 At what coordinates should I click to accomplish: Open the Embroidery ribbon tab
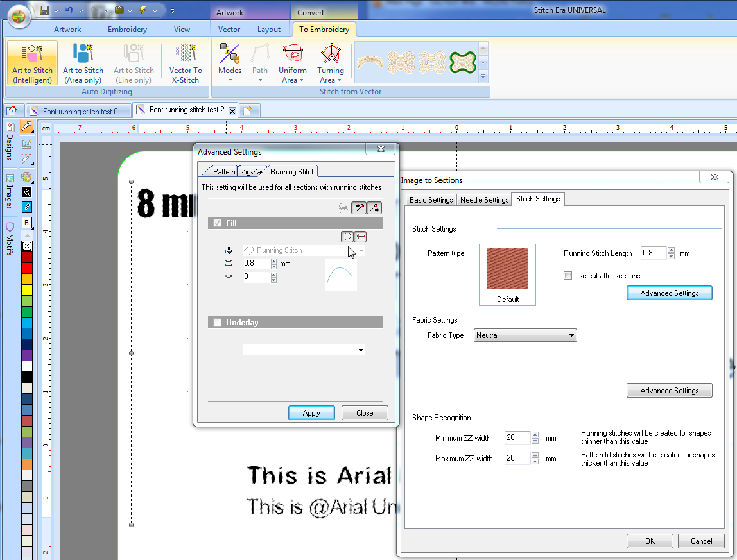[x=127, y=29]
